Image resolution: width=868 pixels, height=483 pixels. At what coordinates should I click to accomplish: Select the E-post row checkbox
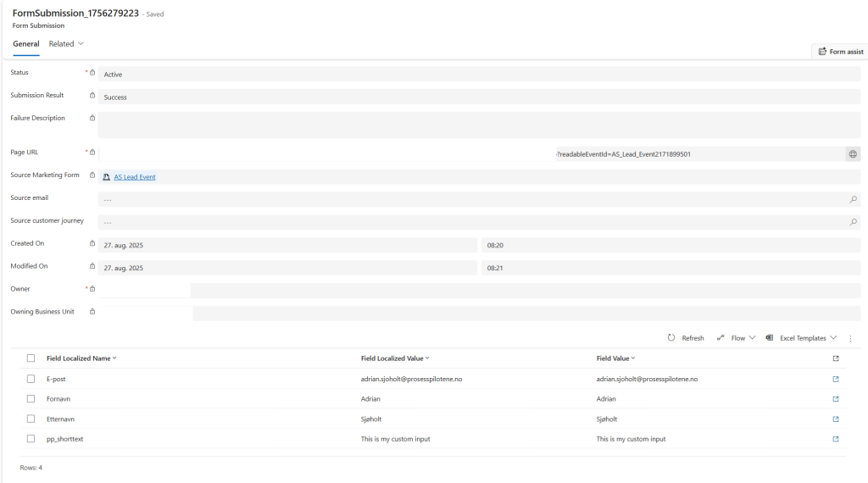31,379
